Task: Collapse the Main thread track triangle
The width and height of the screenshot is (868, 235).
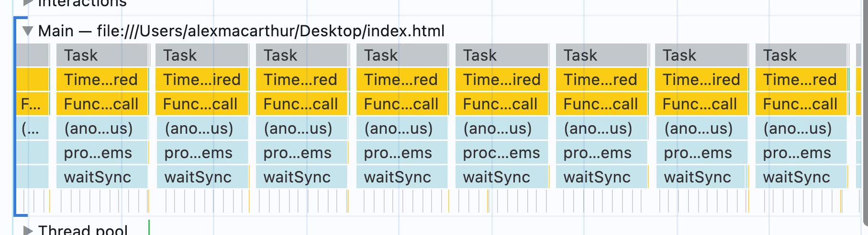Action: pos(28,32)
